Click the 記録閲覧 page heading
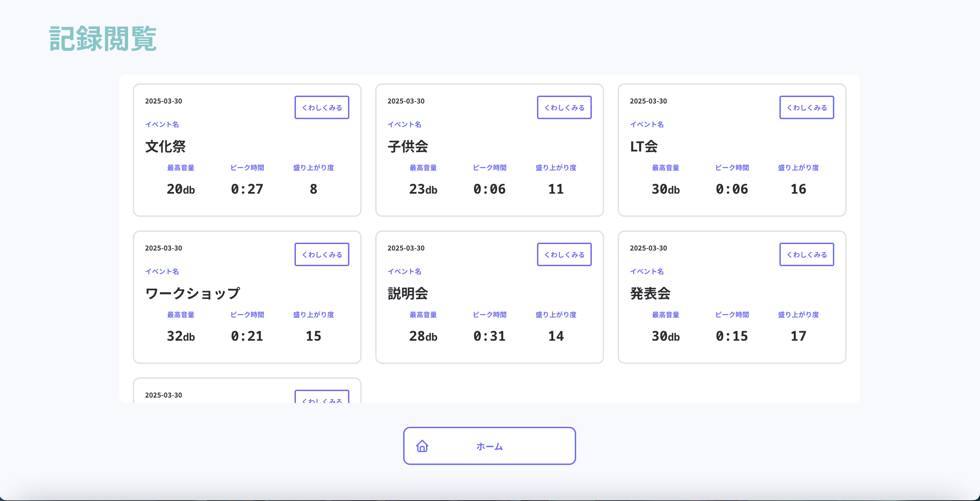The height and width of the screenshot is (501, 980). coord(103,38)
